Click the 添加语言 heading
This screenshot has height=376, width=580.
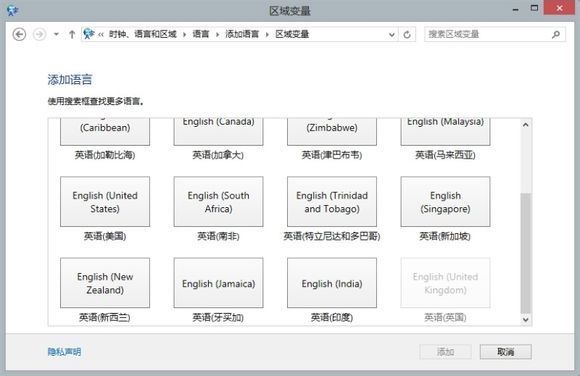click(x=70, y=80)
